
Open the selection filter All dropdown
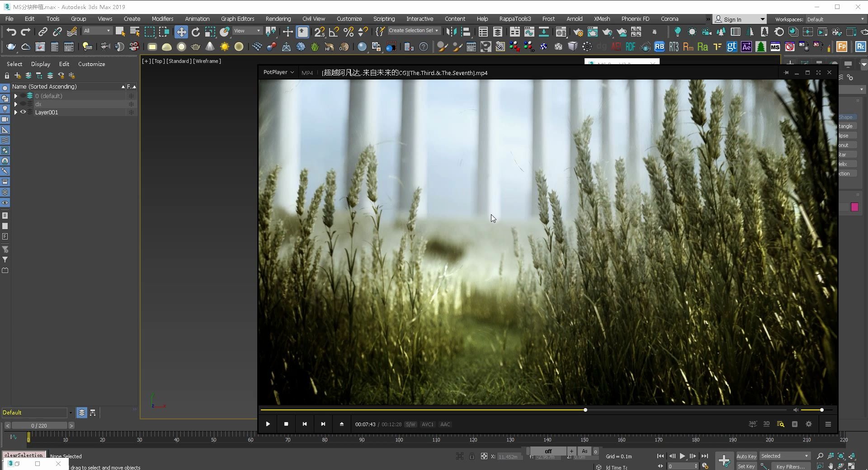(97, 31)
